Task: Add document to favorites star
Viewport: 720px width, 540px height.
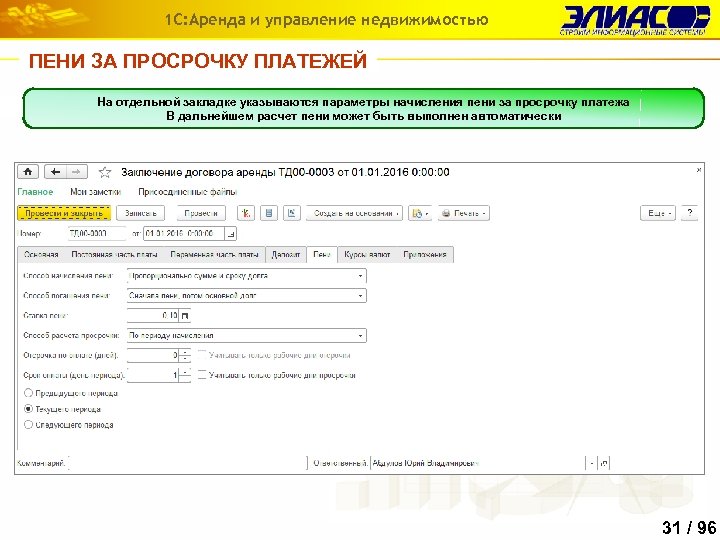Action: 105,172
